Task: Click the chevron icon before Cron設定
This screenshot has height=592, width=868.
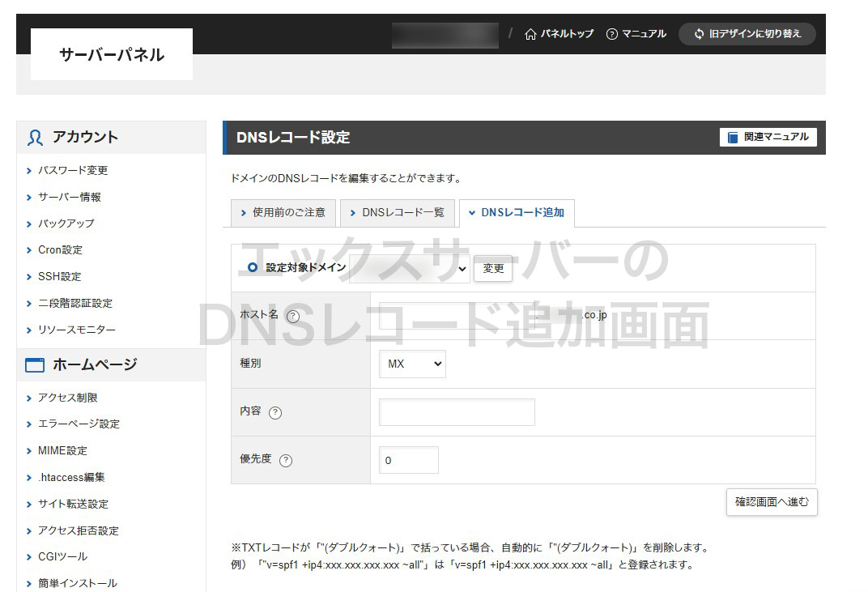Action: pos(29,250)
